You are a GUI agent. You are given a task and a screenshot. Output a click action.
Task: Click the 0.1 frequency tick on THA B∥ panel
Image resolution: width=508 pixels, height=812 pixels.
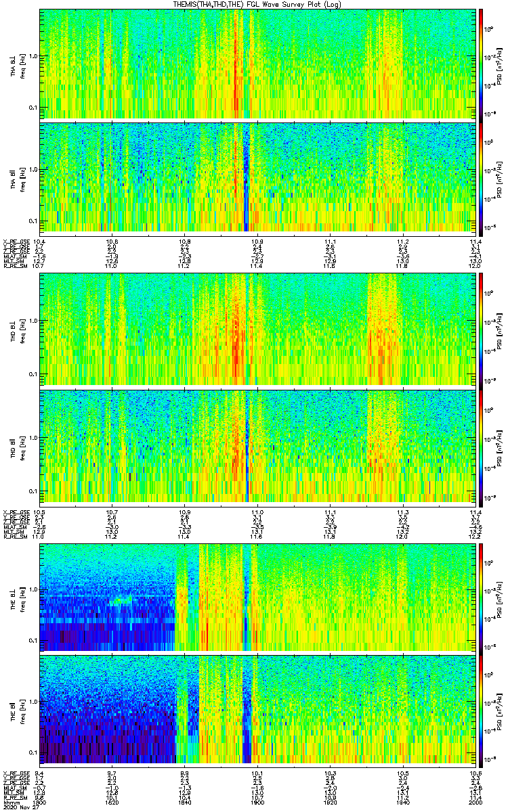click(33, 221)
